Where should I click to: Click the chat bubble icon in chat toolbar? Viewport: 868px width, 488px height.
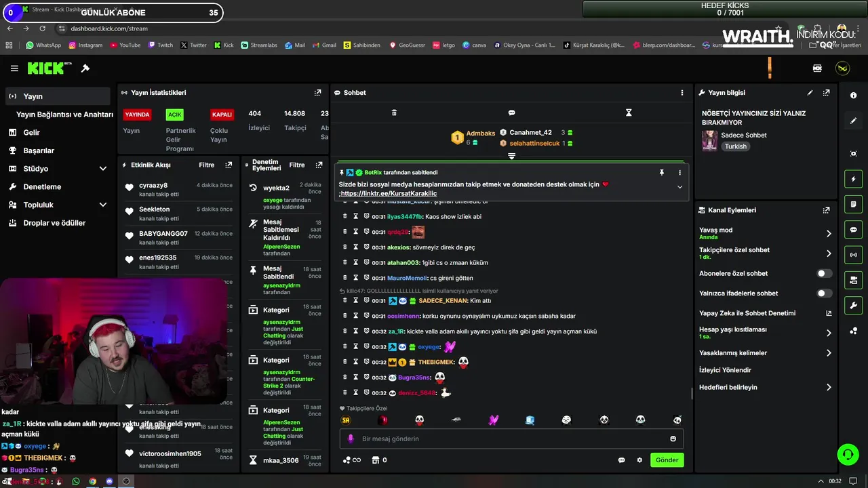[511, 113]
